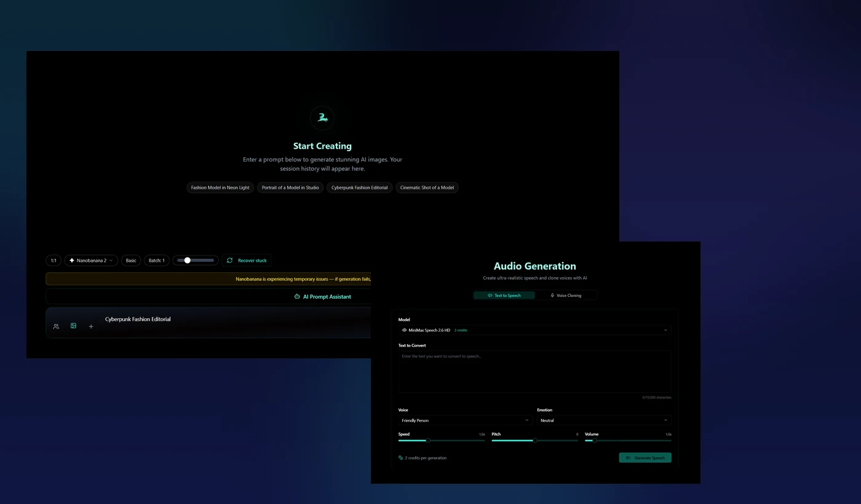Pick the Cyberpunk Fashion Editorial suggestion chip
Viewport: 861px width, 504px height.
point(359,187)
